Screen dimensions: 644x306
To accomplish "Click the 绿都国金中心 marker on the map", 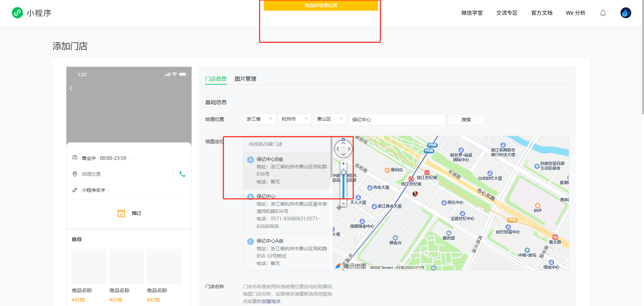I will 362,221.
